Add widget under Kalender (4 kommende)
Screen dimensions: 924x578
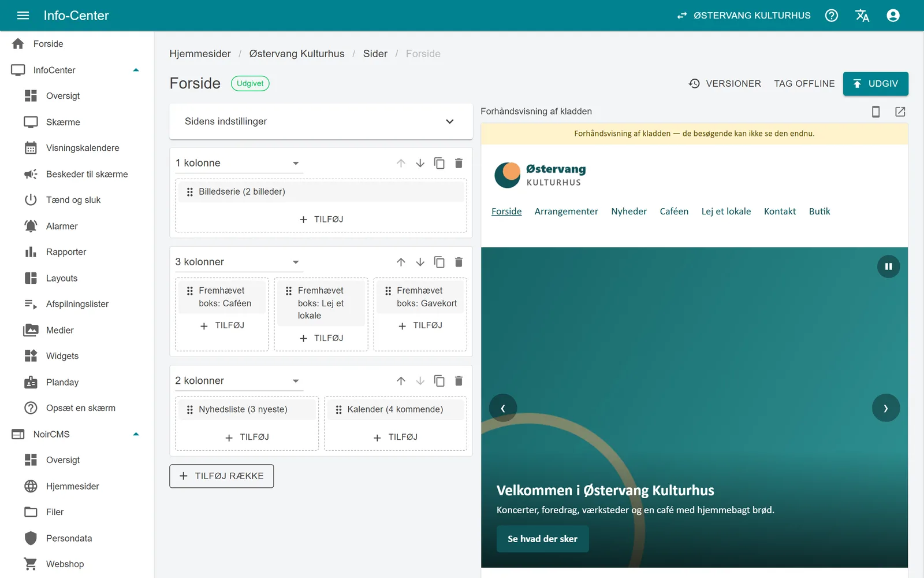[x=396, y=438]
